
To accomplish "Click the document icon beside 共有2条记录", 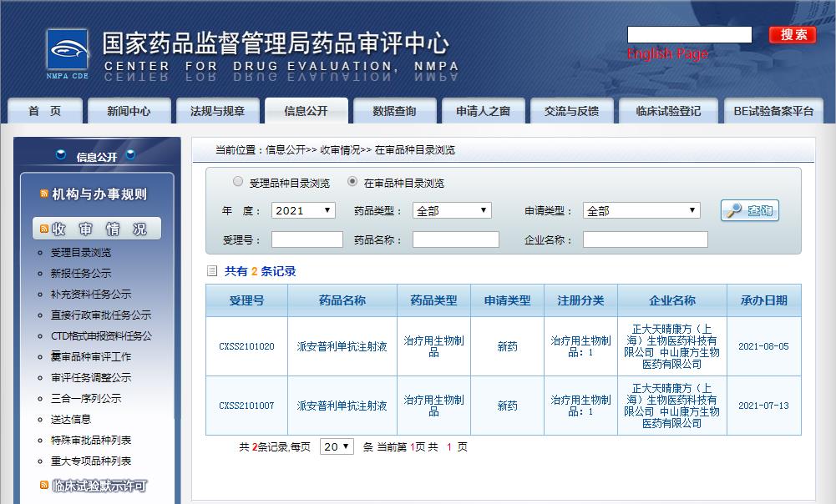I will point(212,271).
